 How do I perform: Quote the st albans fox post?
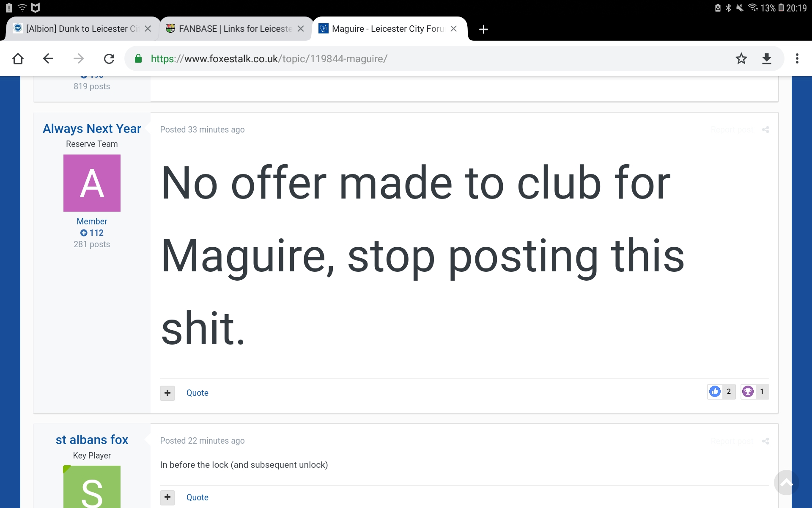point(197,497)
